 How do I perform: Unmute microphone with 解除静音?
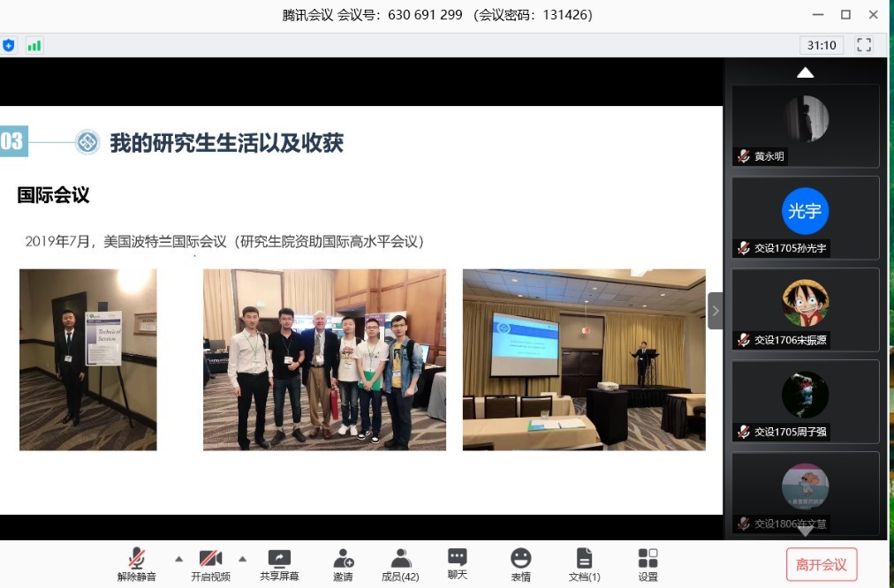(137, 565)
